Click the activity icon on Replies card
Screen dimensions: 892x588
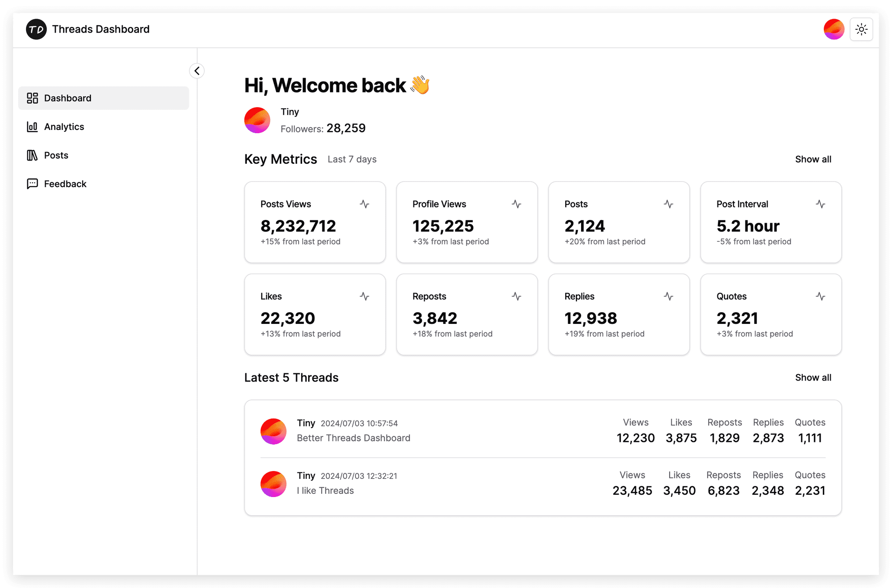(668, 296)
